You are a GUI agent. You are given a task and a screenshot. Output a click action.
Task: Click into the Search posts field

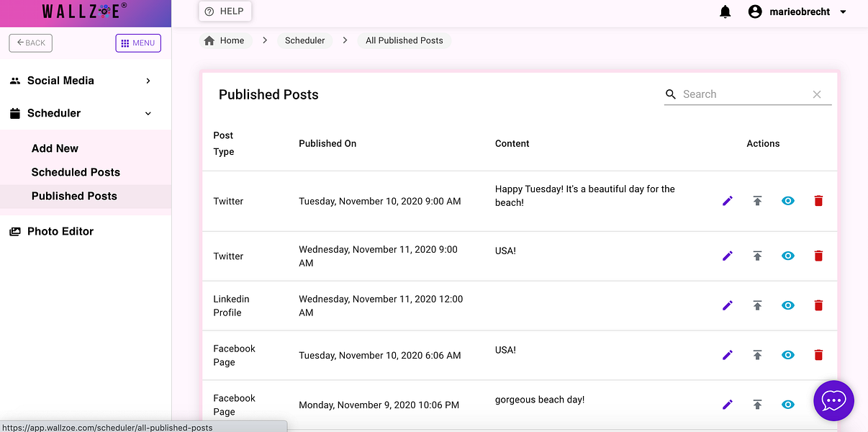[x=741, y=94]
